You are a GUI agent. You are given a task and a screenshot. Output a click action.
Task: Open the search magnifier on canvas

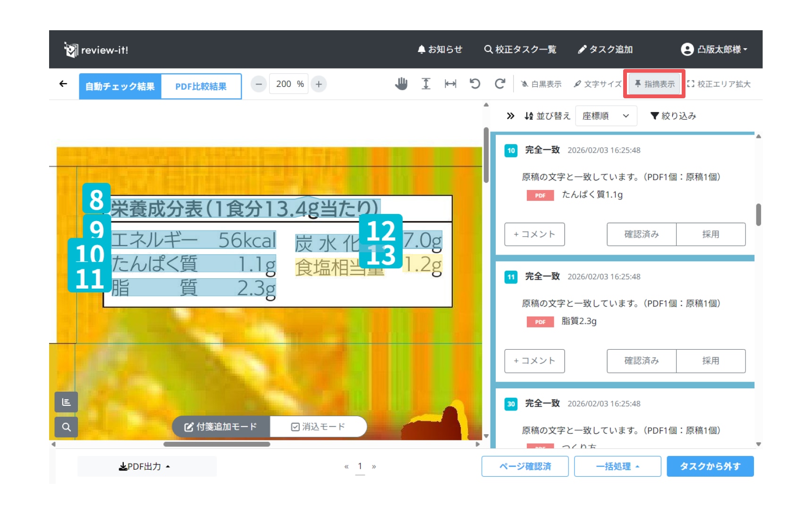click(x=66, y=427)
